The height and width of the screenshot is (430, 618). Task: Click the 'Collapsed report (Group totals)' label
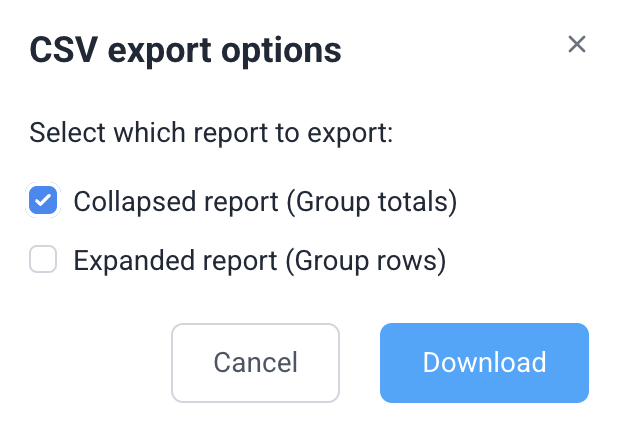tap(265, 201)
